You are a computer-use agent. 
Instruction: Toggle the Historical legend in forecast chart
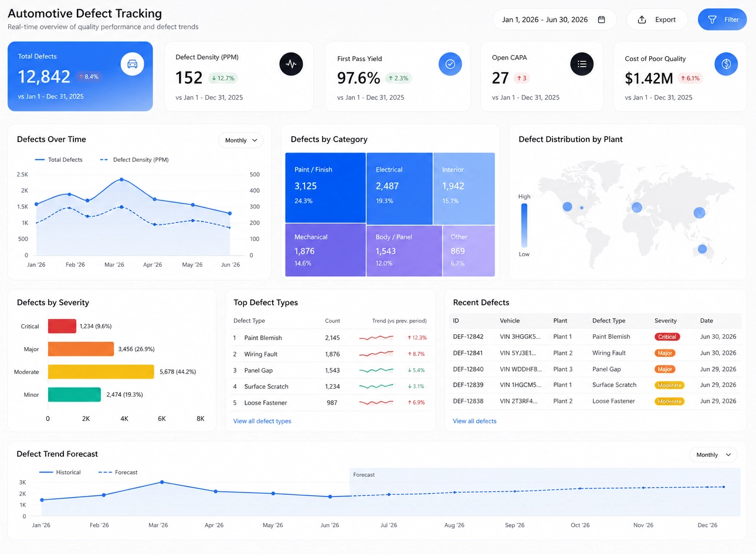click(x=60, y=472)
